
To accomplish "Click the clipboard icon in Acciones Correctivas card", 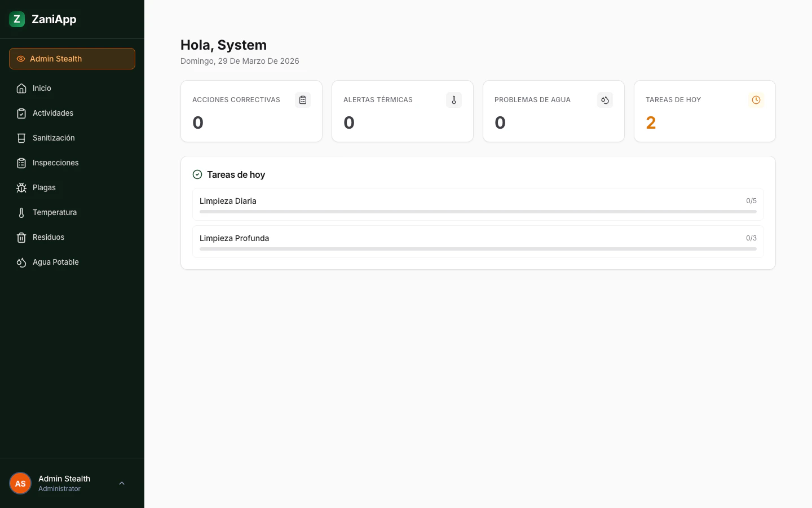I will pos(303,100).
